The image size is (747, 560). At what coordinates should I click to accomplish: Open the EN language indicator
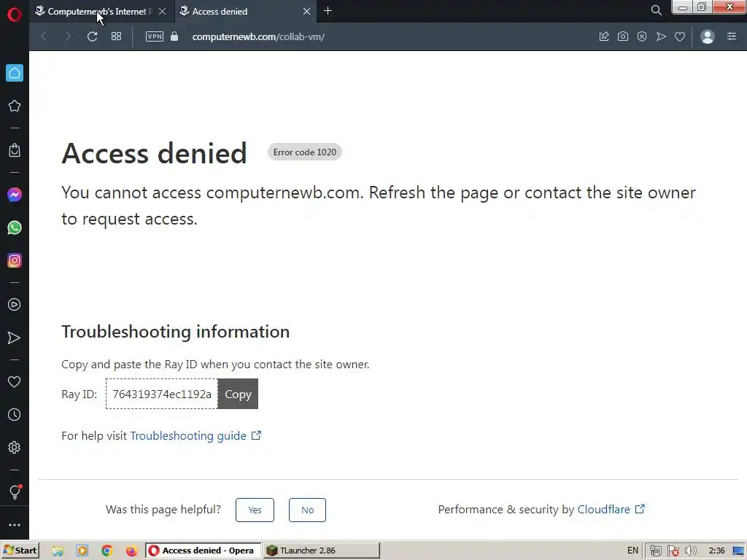[x=632, y=551]
